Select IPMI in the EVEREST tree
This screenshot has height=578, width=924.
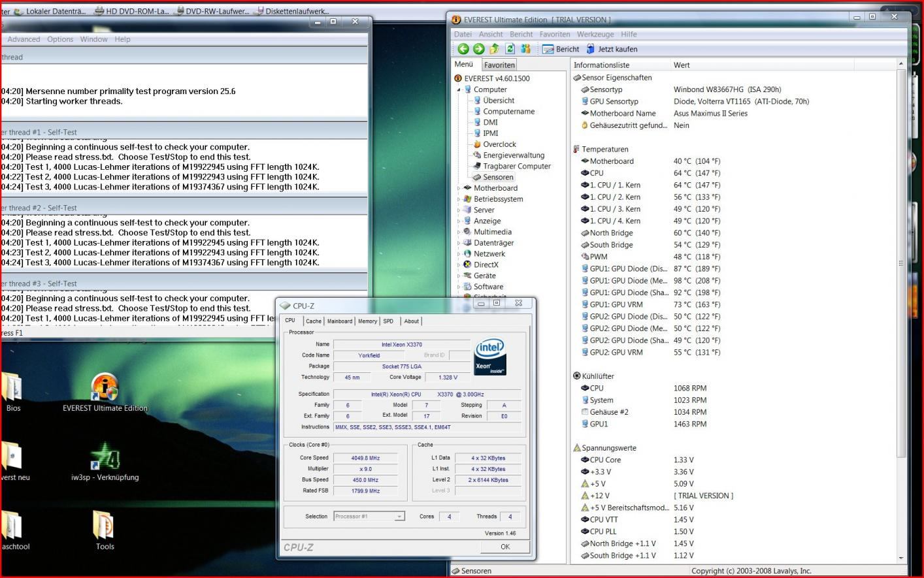tap(490, 133)
